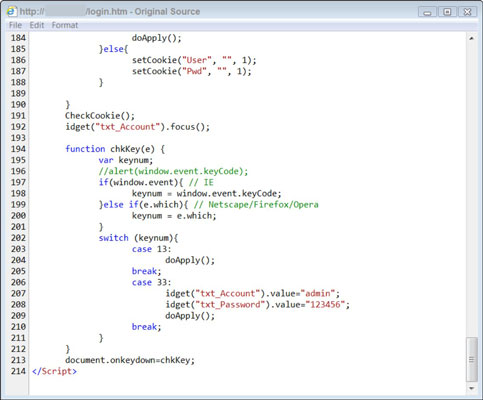The image size is (483, 400).
Task: Click keynum = window.event.keyCode; line
Action: pyautogui.click(x=207, y=194)
